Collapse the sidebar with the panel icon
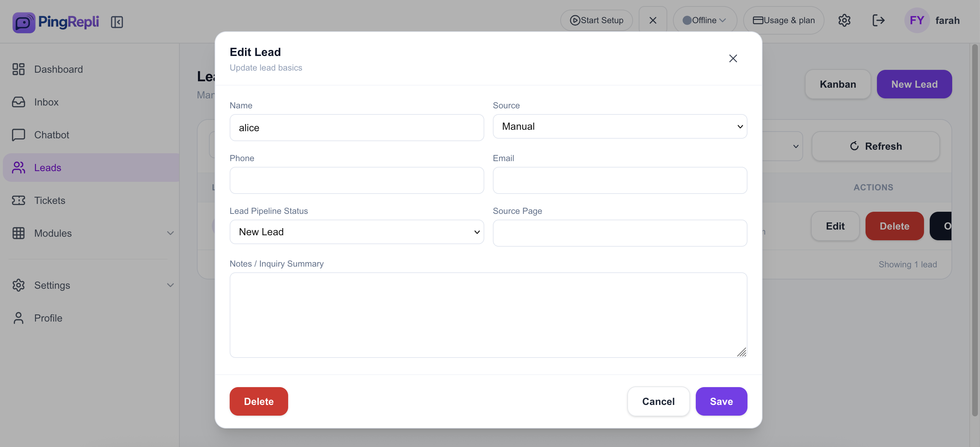The height and width of the screenshot is (447, 980). click(x=117, y=22)
